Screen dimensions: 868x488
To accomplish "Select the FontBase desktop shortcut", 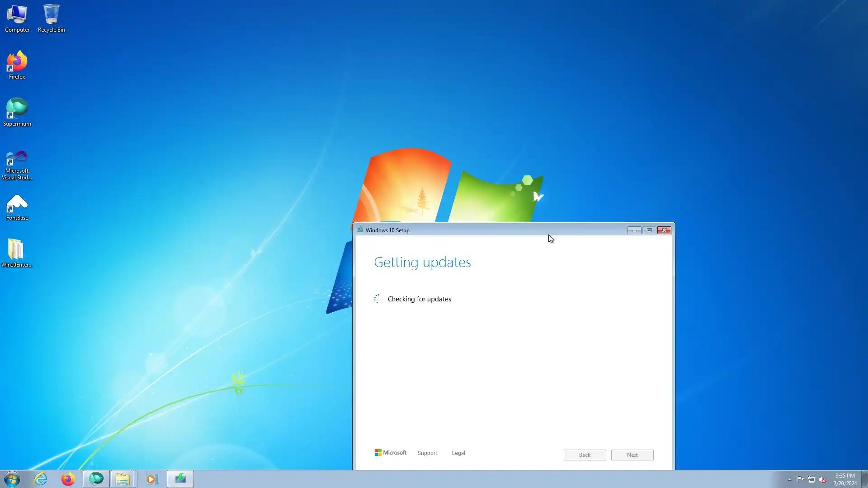I will pyautogui.click(x=17, y=207).
